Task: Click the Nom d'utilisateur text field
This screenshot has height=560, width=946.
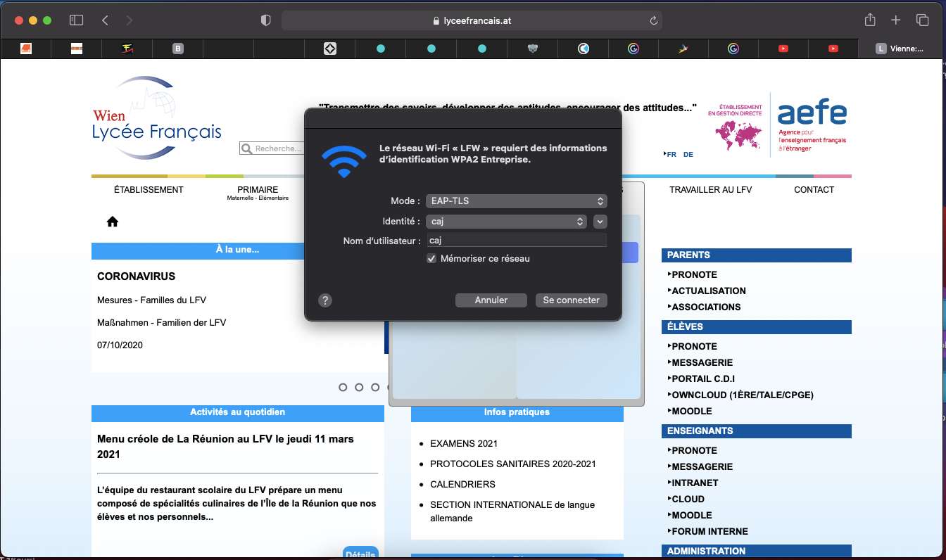Action: (x=516, y=241)
